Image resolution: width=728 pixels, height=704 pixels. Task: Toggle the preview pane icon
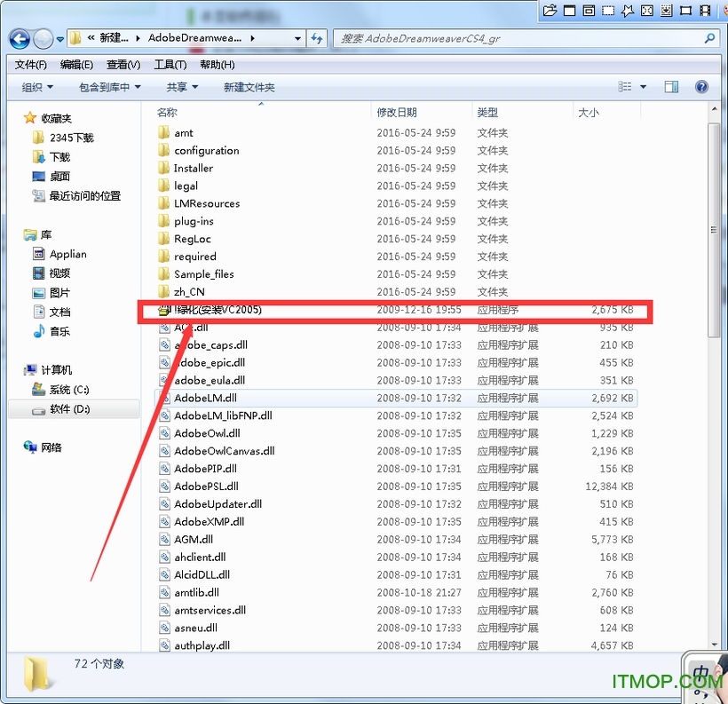click(671, 87)
